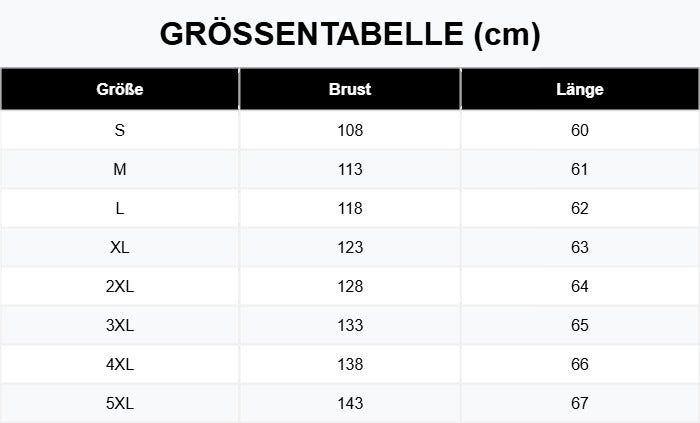The image size is (700, 423).
Task: Select the Länge column header
Action: point(580,89)
